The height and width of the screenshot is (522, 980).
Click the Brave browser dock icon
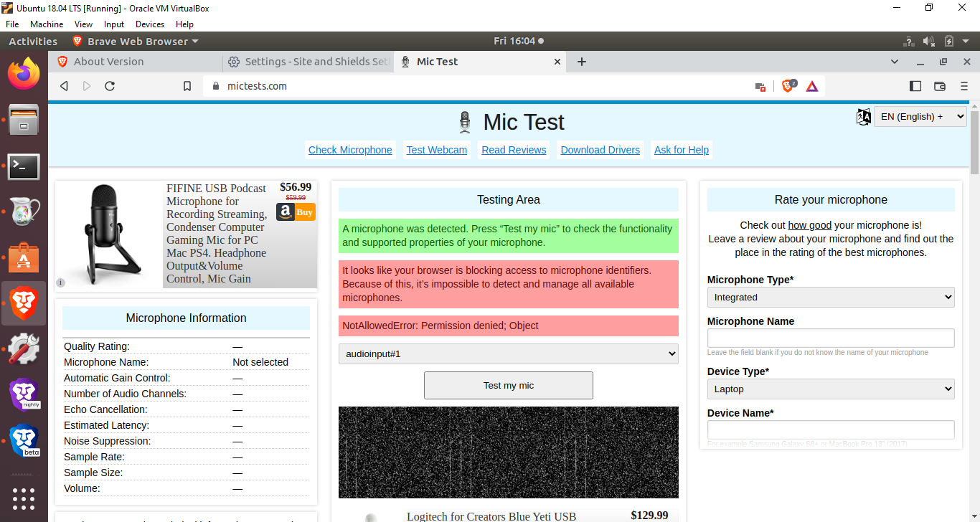coord(24,303)
